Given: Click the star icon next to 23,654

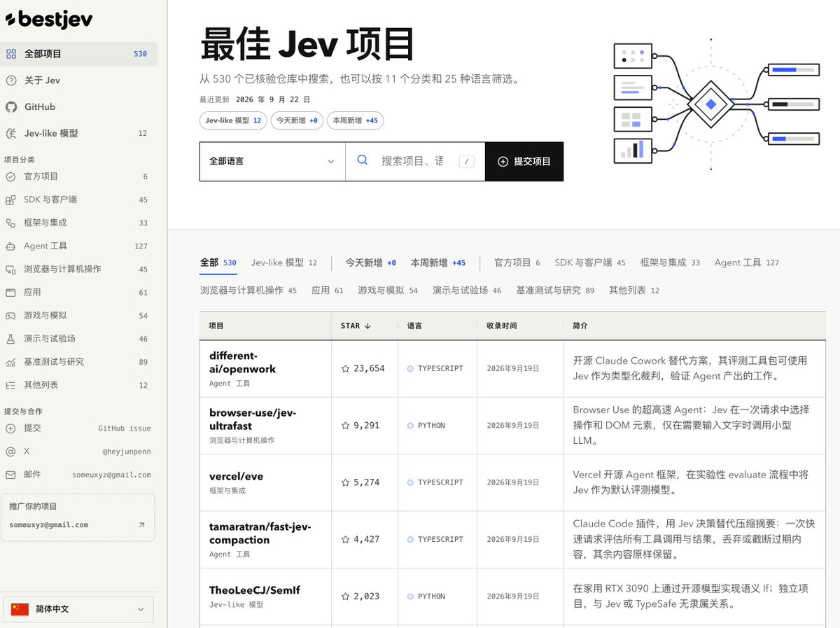Looking at the screenshot, I should click(345, 368).
